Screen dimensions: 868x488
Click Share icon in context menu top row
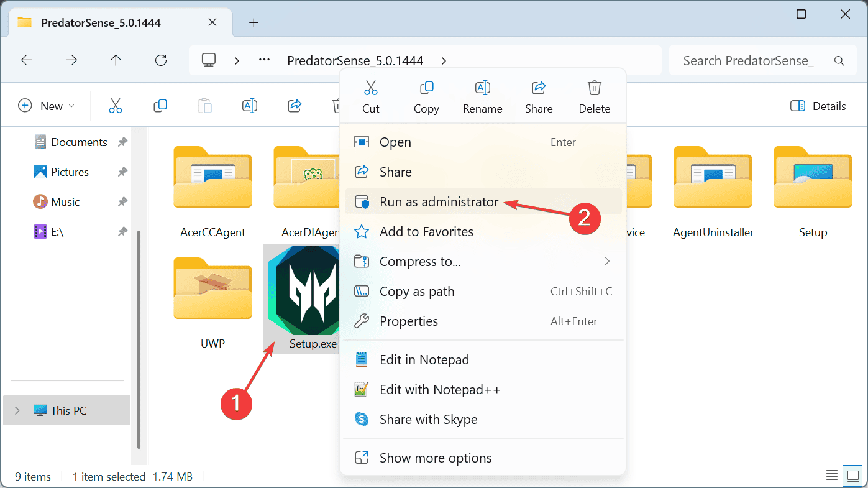tap(539, 88)
